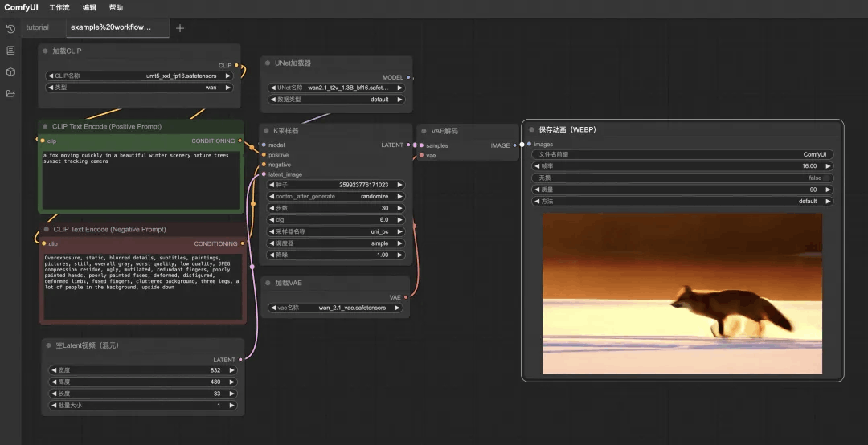Image resolution: width=868 pixels, height=445 pixels.
Task: Open the workflows folder sidebar icon
Action: 10,93
